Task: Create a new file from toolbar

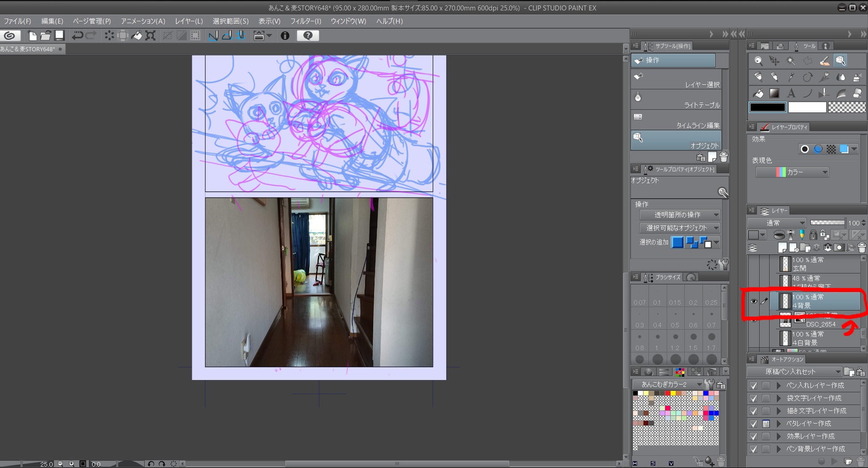Action: 32,36
